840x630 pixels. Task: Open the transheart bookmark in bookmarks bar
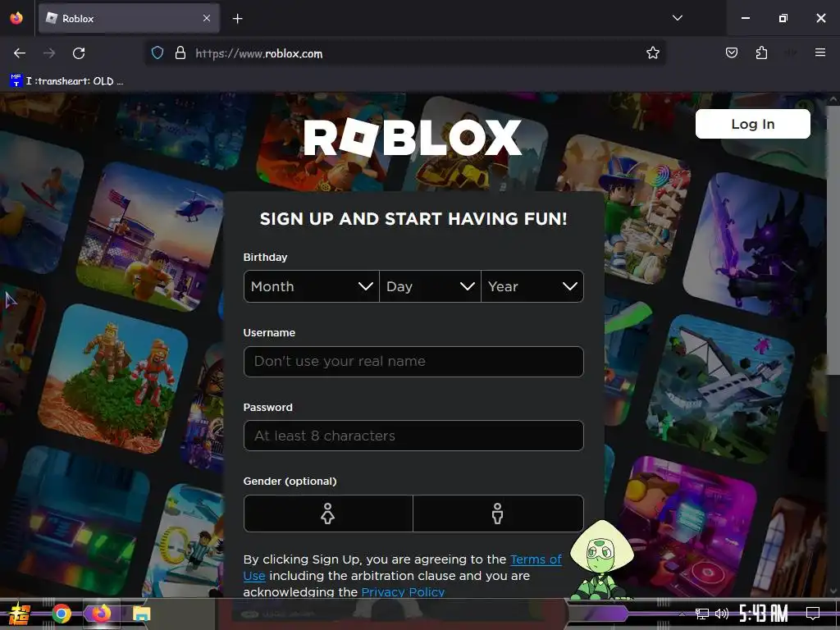(67, 81)
